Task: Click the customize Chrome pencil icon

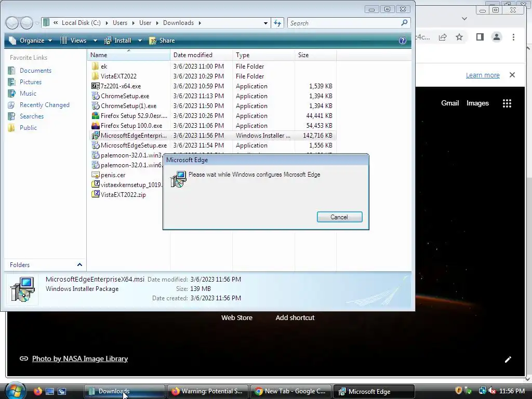Action: [508, 360]
